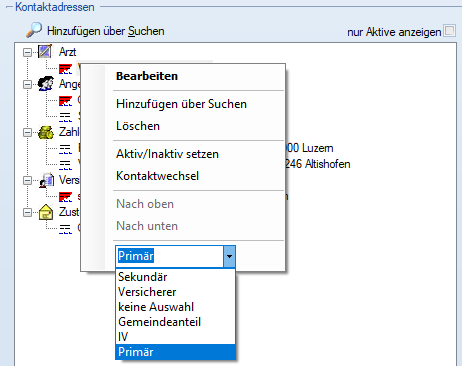Image resolution: width=462 pixels, height=366 pixels.
Task: Select the red address entry under Arzt
Action: [65, 69]
